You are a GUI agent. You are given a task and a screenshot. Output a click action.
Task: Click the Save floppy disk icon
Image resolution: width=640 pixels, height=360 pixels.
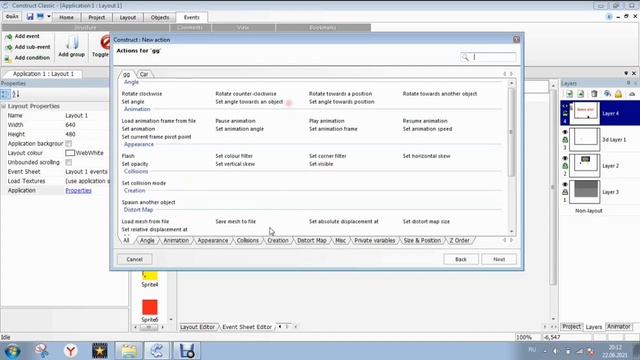coord(30,17)
